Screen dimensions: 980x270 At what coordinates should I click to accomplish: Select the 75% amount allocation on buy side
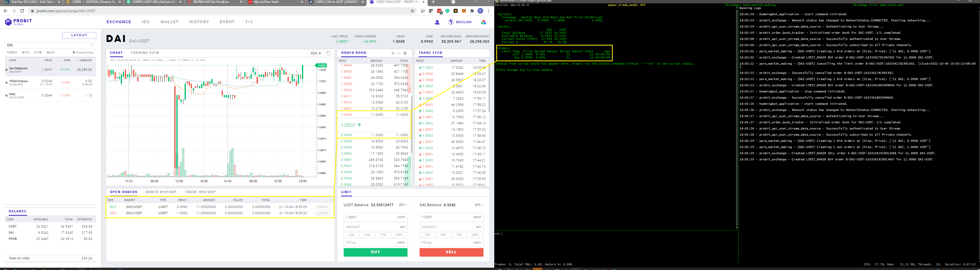point(383,235)
